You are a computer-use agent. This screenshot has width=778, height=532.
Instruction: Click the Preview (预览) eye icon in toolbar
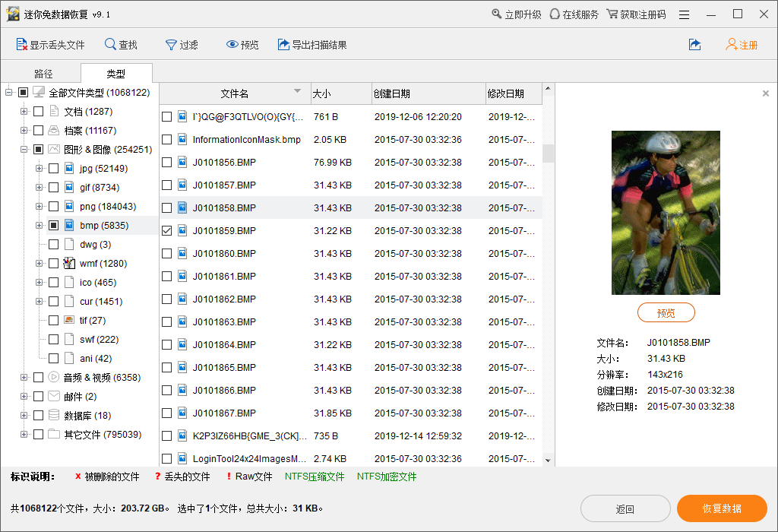pyautogui.click(x=232, y=45)
